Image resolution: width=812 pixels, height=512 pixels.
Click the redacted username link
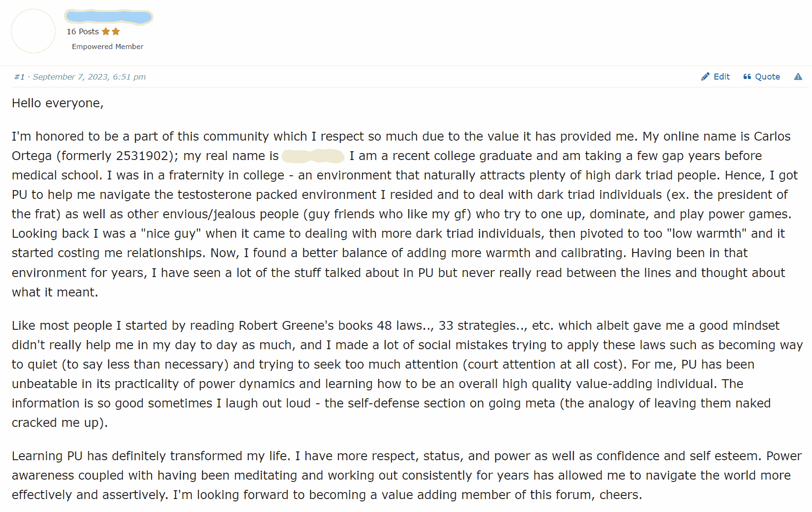(109, 17)
